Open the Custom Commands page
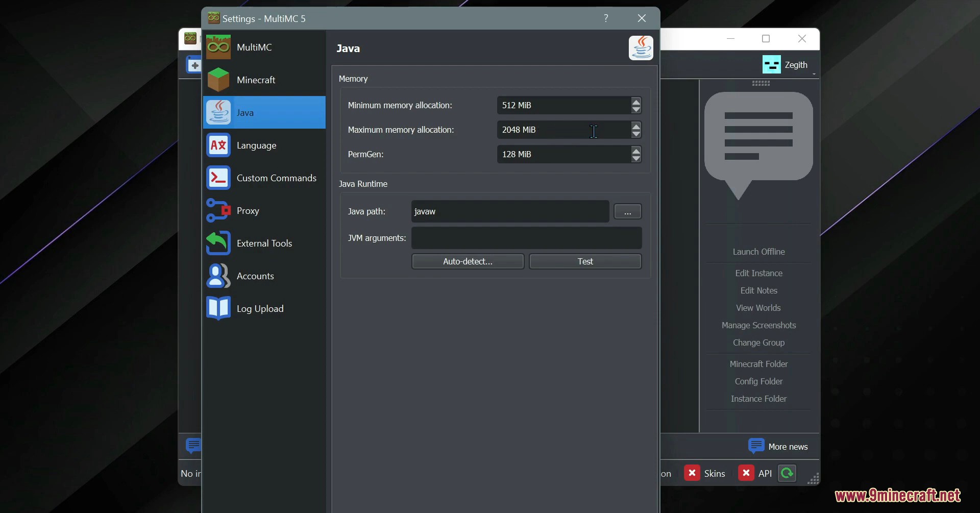Screen dimensions: 980x513 coord(264,178)
